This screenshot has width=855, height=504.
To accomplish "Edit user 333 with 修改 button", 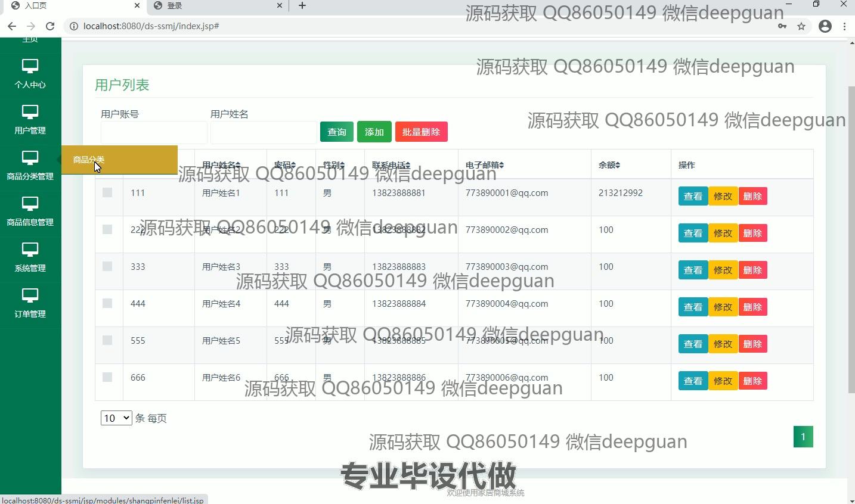I will coord(723,270).
